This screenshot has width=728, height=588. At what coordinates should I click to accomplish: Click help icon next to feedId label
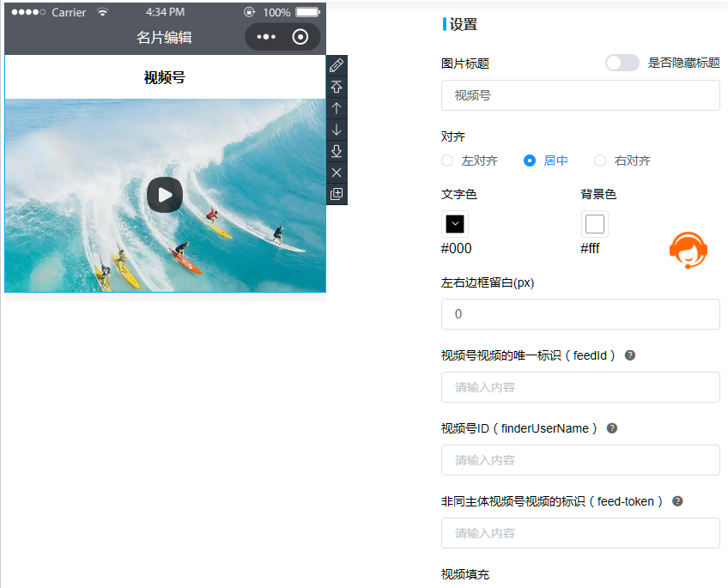pyautogui.click(x=630, y=355)
